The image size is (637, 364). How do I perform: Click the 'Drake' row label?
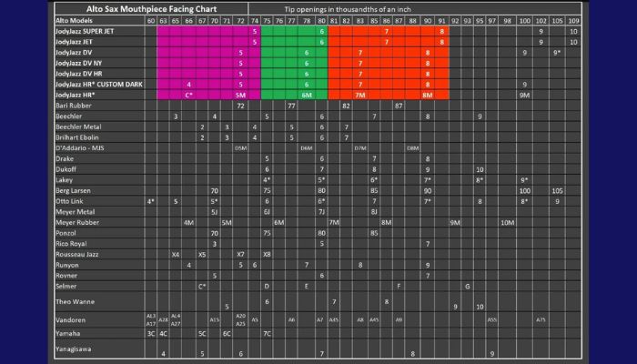pyautogui.click(x=65, y=158)
